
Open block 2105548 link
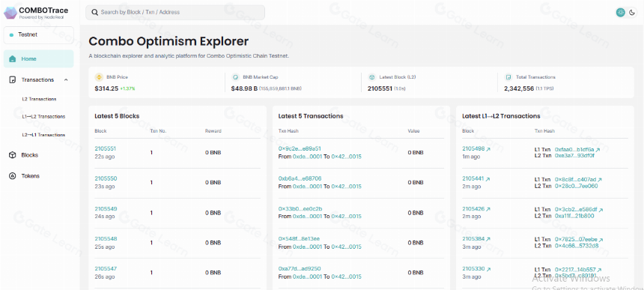coord(106,238)
